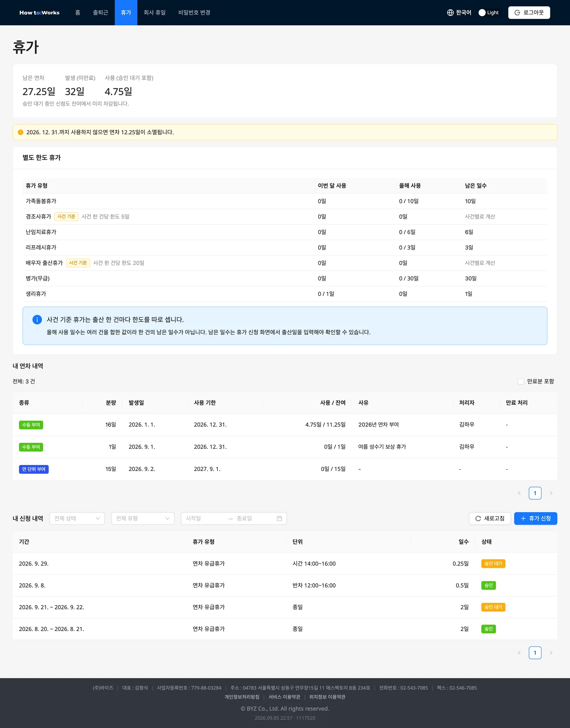
Task: Go to next page of 내 신청 내역
Action: click(x=551, y=653)
